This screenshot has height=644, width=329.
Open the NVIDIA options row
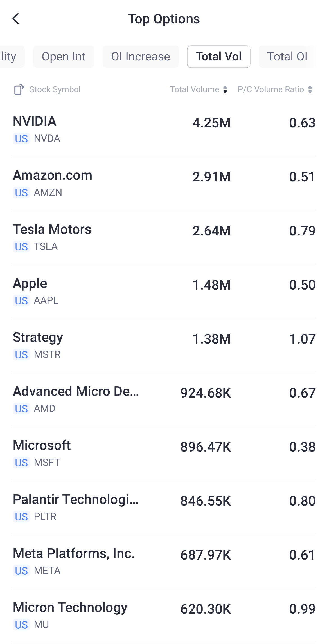pos(164,129)
